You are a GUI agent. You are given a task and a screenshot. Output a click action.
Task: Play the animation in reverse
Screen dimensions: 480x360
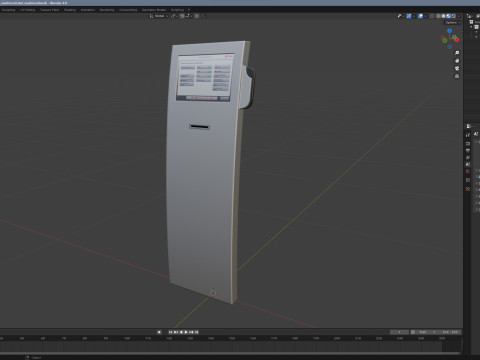pyautogui.click(x=181, y=332)
